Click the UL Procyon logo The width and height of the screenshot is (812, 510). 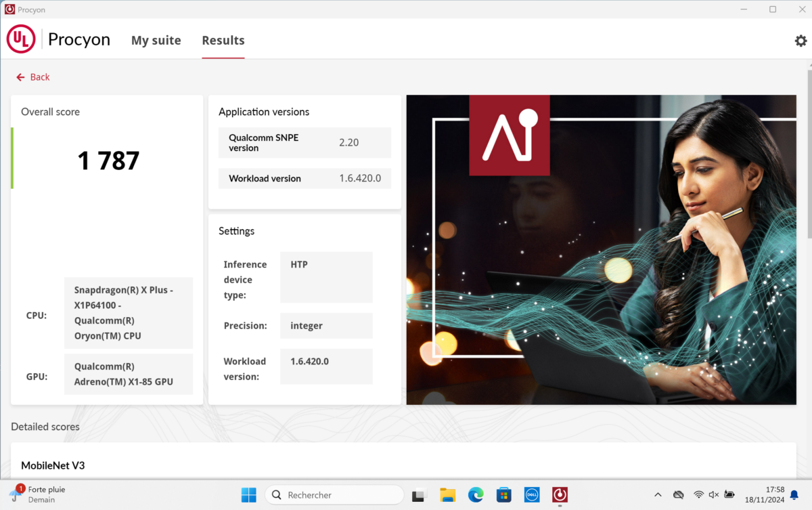coord(21,40)
